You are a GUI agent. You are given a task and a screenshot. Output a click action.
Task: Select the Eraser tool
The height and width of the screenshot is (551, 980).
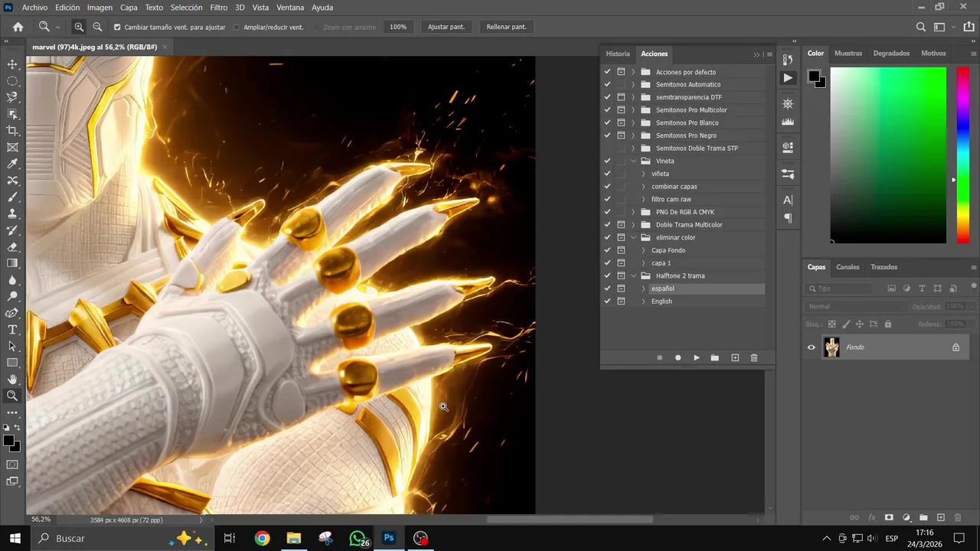pos(12,247)
